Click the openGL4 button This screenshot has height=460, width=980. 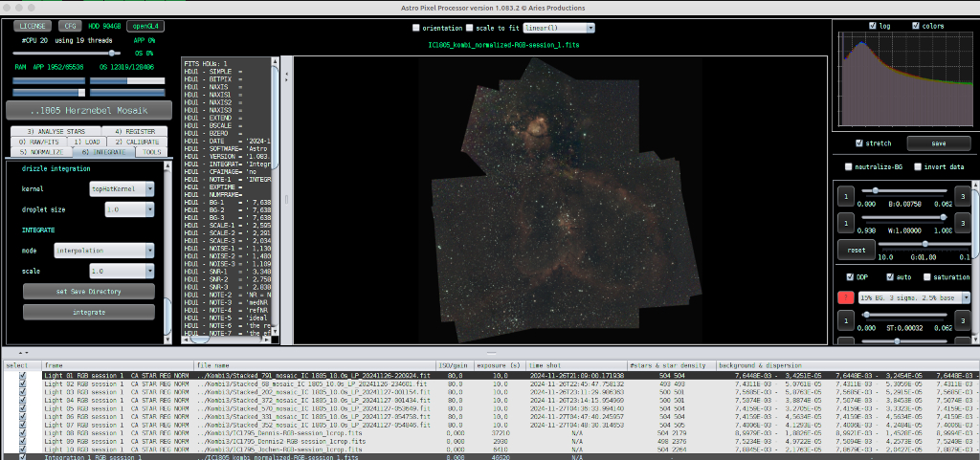point(145,26)
